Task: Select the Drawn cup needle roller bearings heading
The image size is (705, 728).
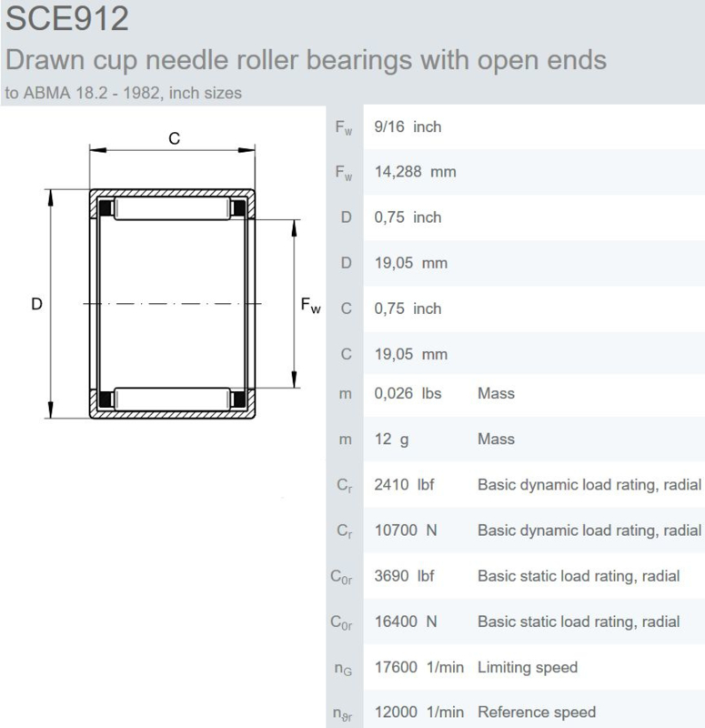Action: click(x=306, y=60)
